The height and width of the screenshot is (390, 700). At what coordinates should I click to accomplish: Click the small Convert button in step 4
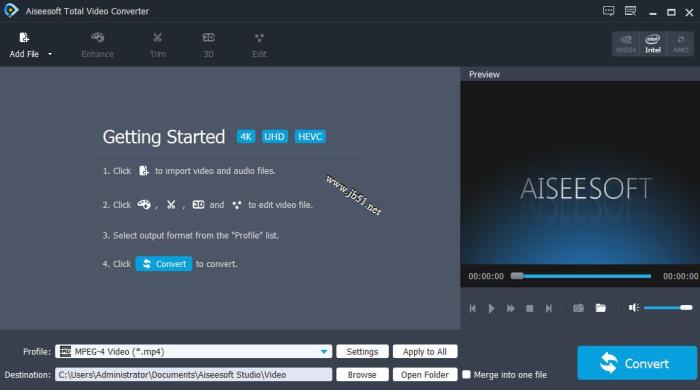click(x=164, y=264)
